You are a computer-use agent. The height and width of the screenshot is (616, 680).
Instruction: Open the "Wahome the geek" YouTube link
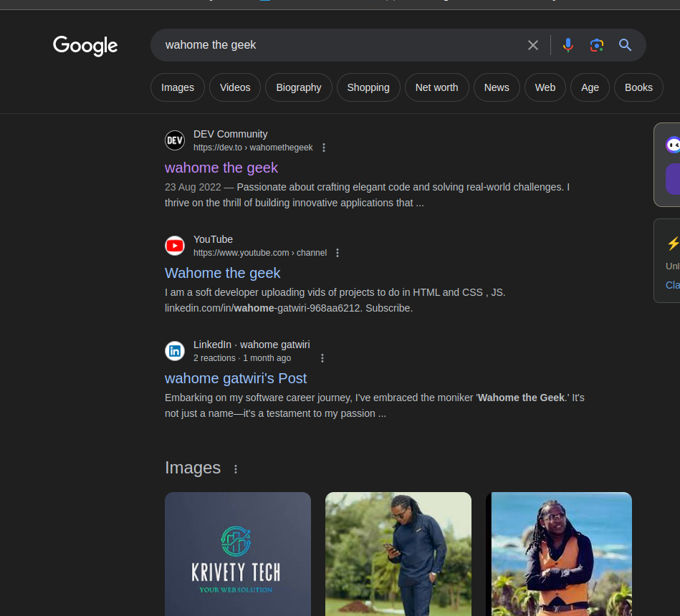pyautogui.click(x=223, y=273)
